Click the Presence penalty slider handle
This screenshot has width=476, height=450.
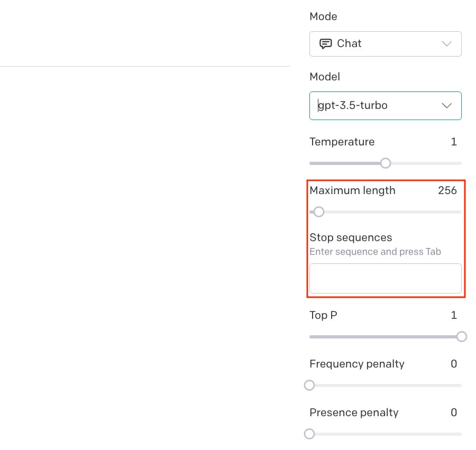tap(309, 434)
